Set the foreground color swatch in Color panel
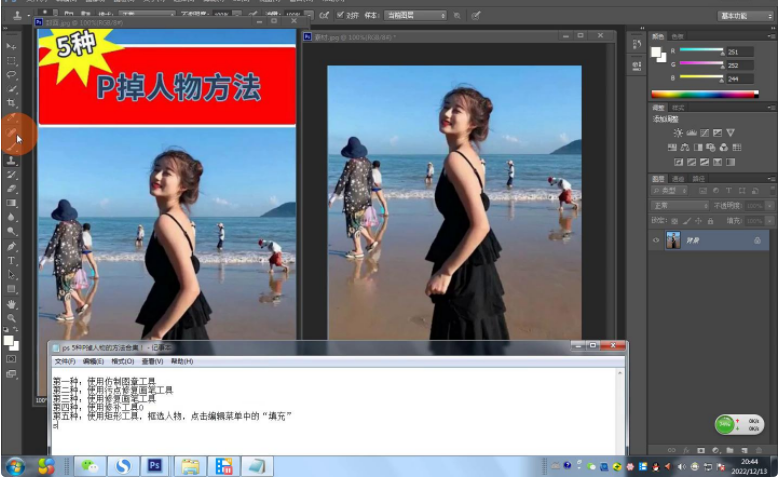The image size is (778, 481). pyautogui.click(x=656, y=52)
